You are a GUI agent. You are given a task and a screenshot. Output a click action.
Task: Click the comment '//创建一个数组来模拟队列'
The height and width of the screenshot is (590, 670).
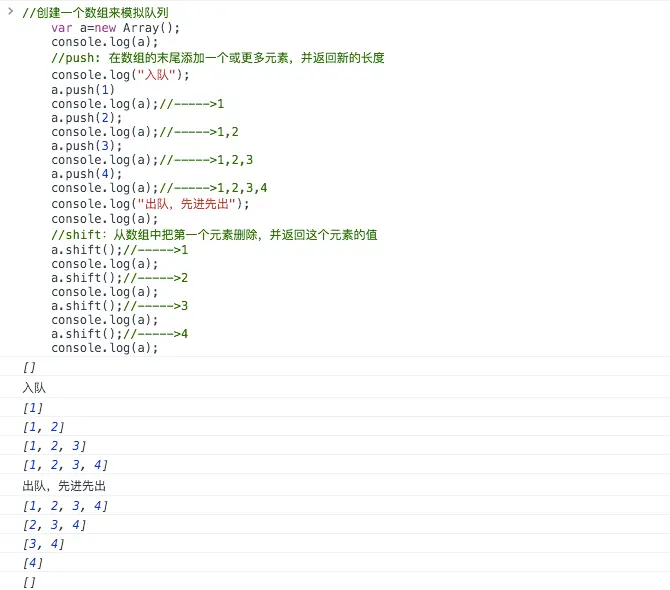[x=95, y=13]
